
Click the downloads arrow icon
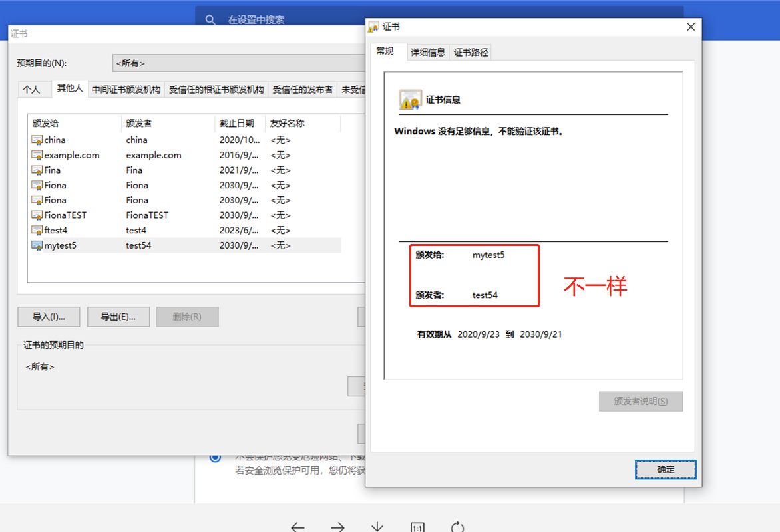point(377,526)
